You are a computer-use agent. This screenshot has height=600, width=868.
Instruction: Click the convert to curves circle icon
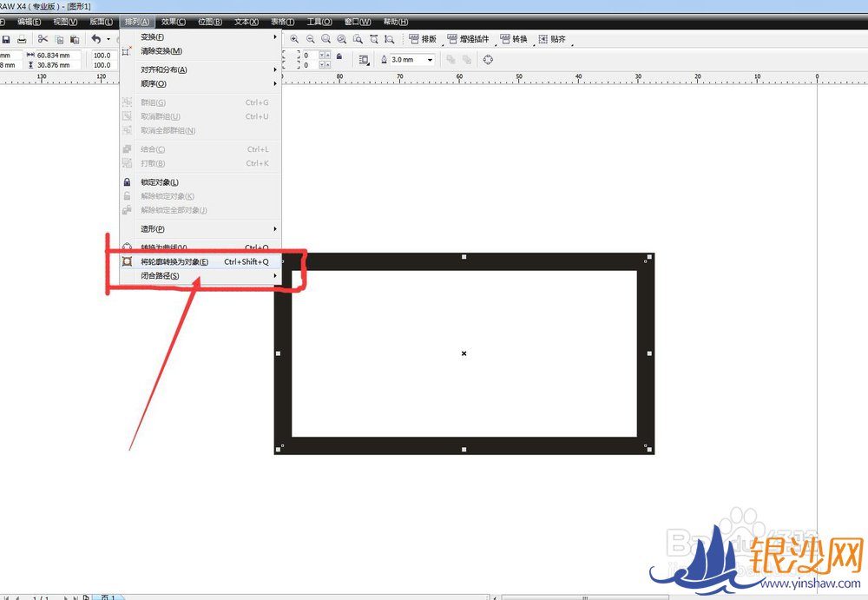point(488,60)
